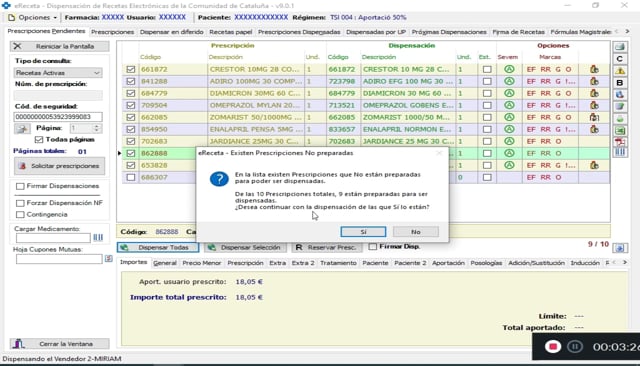The width and height of the screenshot is (640, 366).
Task: Click medicine icon in ZOMARIST row
Action: coord(594,118)
